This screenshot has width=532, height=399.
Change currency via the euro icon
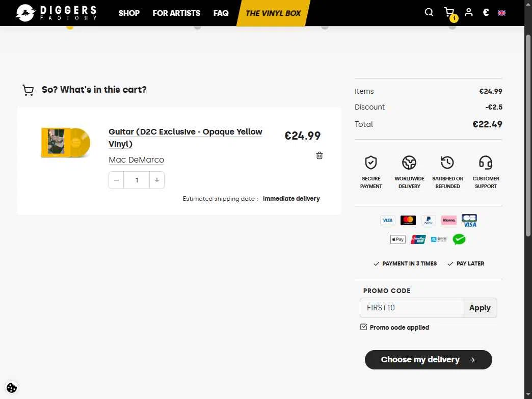tap(486, 13)
